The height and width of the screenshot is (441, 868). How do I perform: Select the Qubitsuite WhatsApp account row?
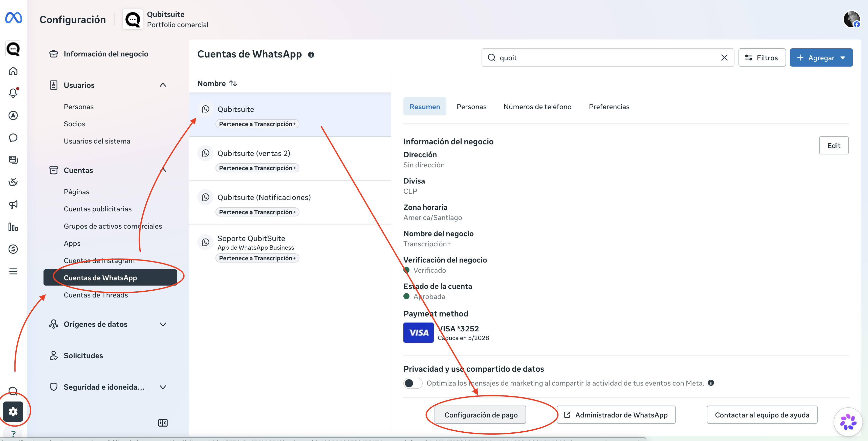tap(290, 115)
